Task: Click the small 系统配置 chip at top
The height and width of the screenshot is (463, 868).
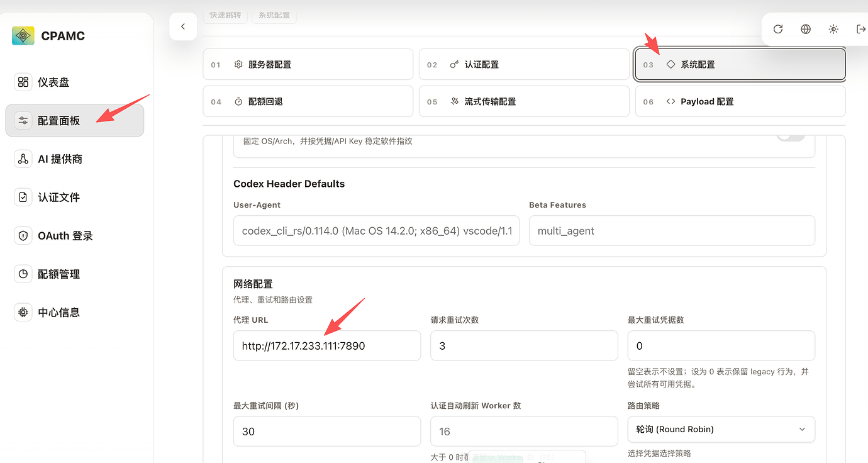Action: [x=274, y=15]
